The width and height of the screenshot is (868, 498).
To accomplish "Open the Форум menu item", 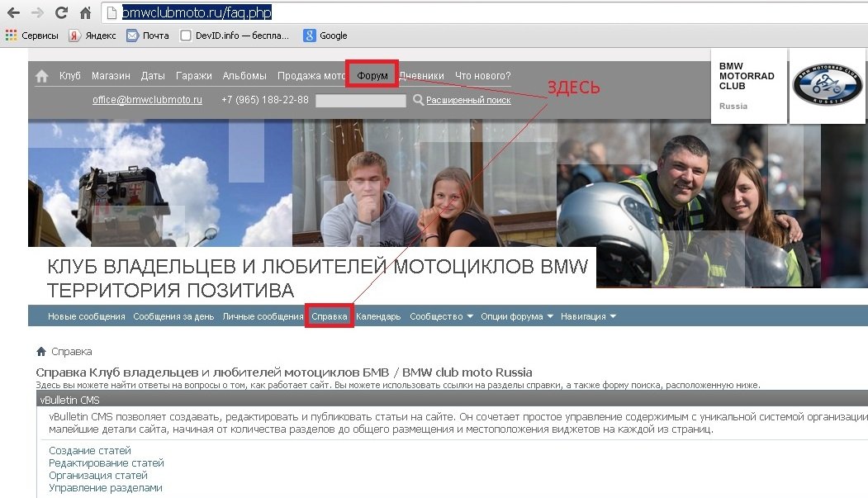I will (x=372, y=76).
